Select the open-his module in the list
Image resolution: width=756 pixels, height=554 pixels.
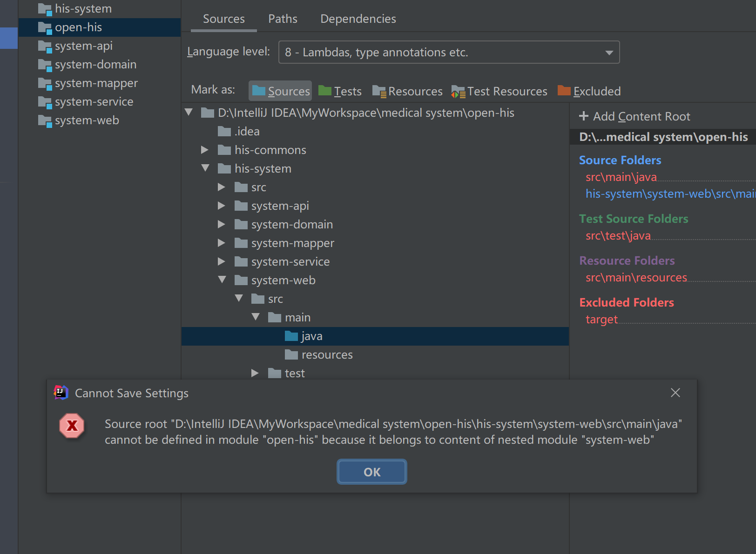[100, 27]
